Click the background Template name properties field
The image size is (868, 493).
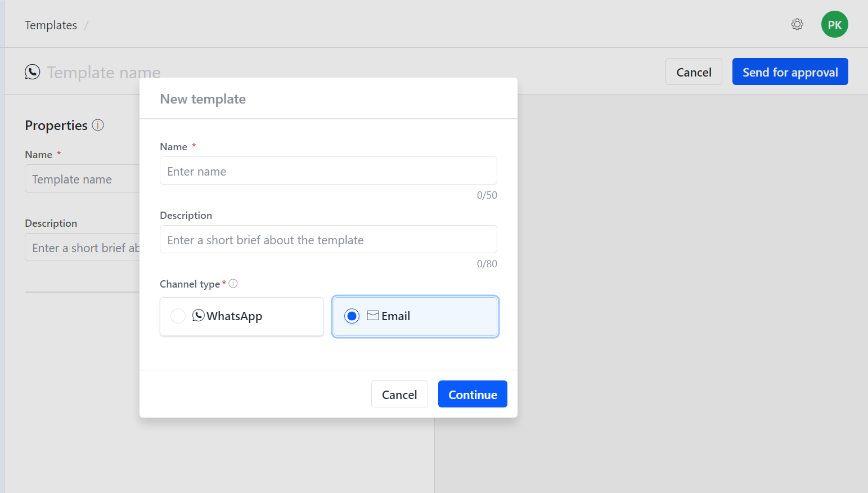pyautogui.click(x=82, y=178)
